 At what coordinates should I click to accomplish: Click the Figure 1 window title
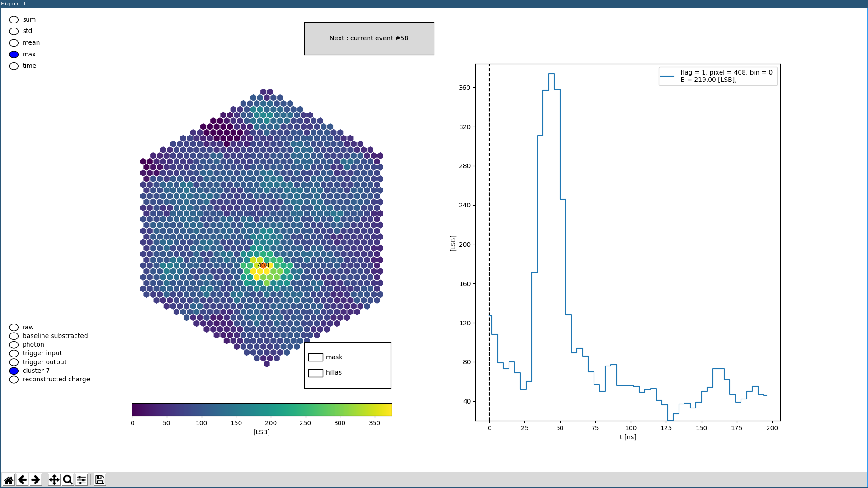[14, 4]
